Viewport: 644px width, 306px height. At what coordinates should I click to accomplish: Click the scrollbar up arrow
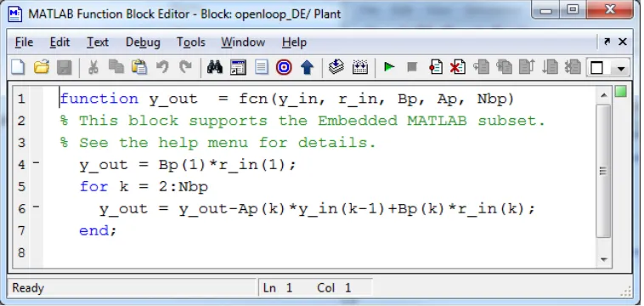tap(603, 95)
